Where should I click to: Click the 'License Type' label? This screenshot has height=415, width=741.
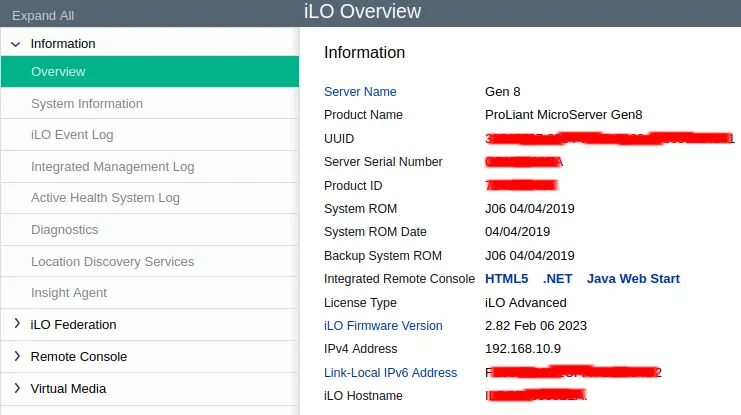(x=361, y=303)
